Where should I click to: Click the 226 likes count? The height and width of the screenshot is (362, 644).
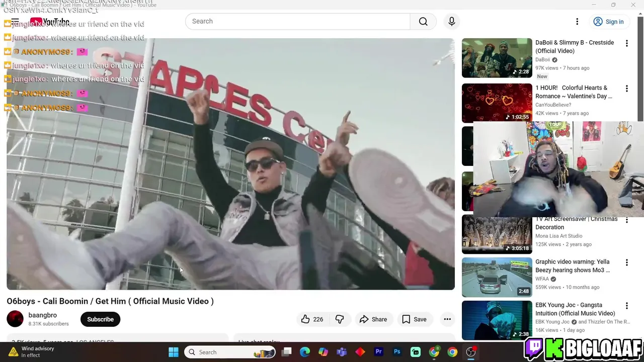(x=318, y=319)
